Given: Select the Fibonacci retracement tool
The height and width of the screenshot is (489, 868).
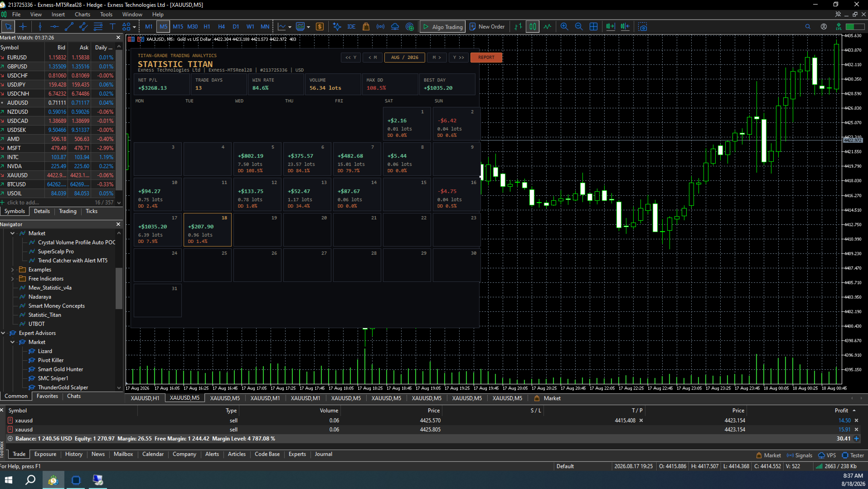Looking at the screenshot, I should click(x=98, y=27).
